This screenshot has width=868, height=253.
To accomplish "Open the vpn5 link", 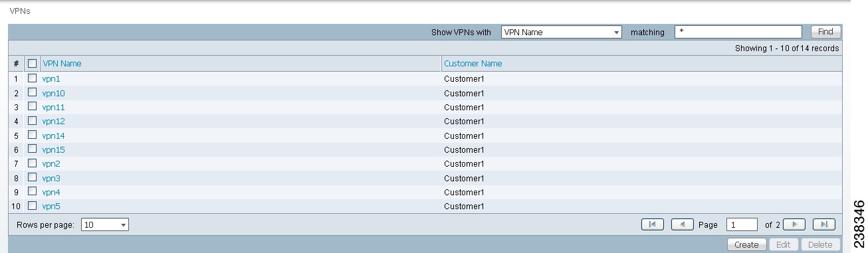I will (51, 207).
